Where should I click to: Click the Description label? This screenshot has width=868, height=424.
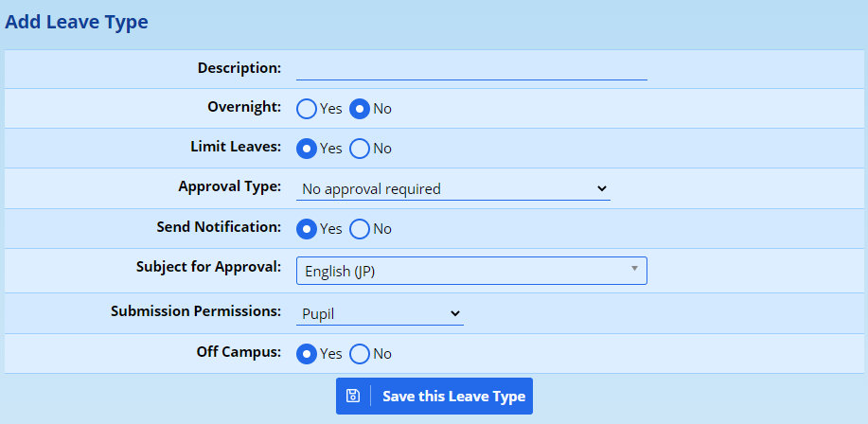tap(239, 68)
